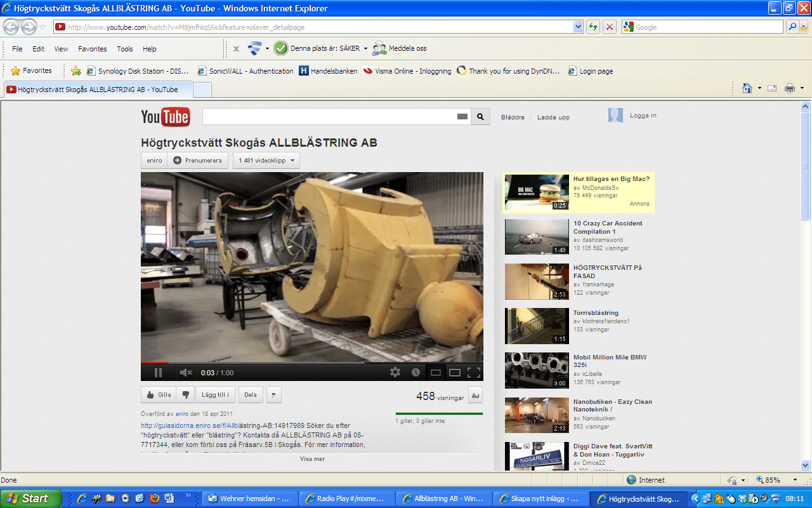This screenshot has height=508, width=812.
Task: Click the dislike thumbs down button
Action: [x=185, y=395]
